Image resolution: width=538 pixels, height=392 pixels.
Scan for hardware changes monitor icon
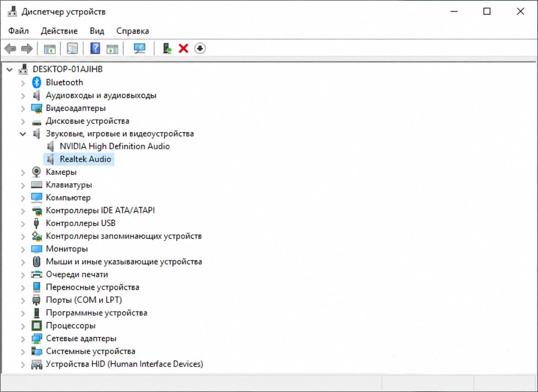[140, 48]
